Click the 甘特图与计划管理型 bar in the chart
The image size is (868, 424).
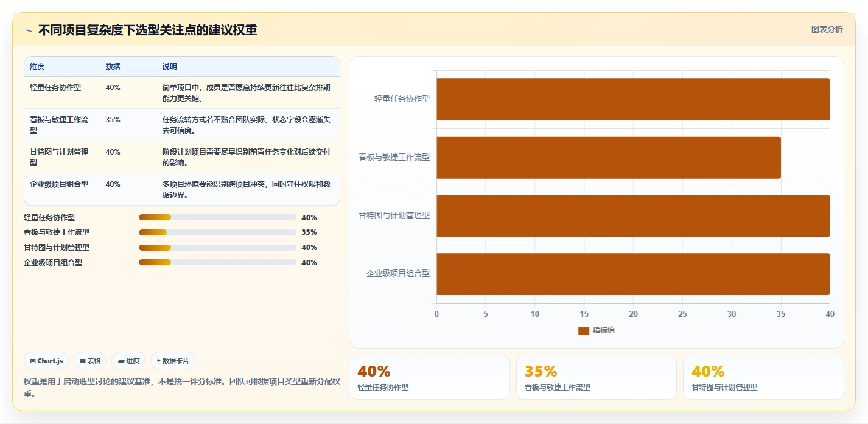pos(633,216)
